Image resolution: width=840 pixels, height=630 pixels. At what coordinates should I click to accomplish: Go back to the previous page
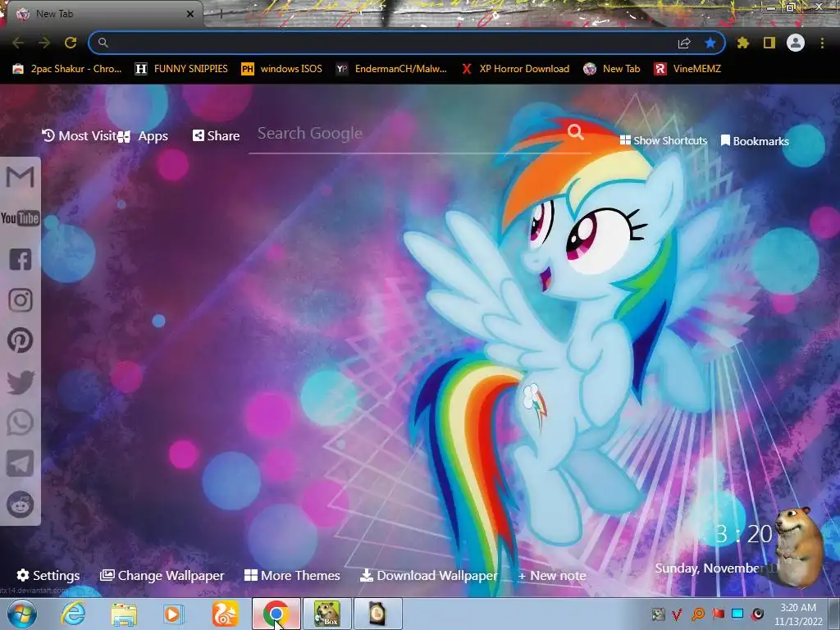click(x=18, y=43)
